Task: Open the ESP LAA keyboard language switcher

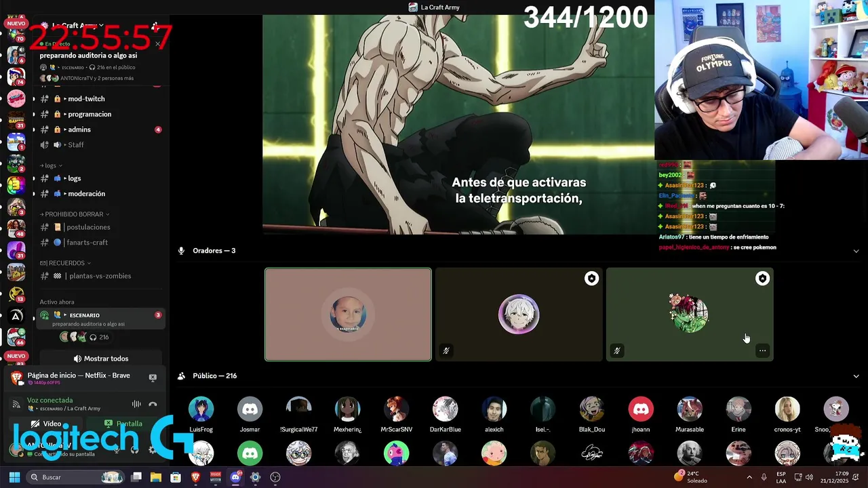Action: (781, 477)
